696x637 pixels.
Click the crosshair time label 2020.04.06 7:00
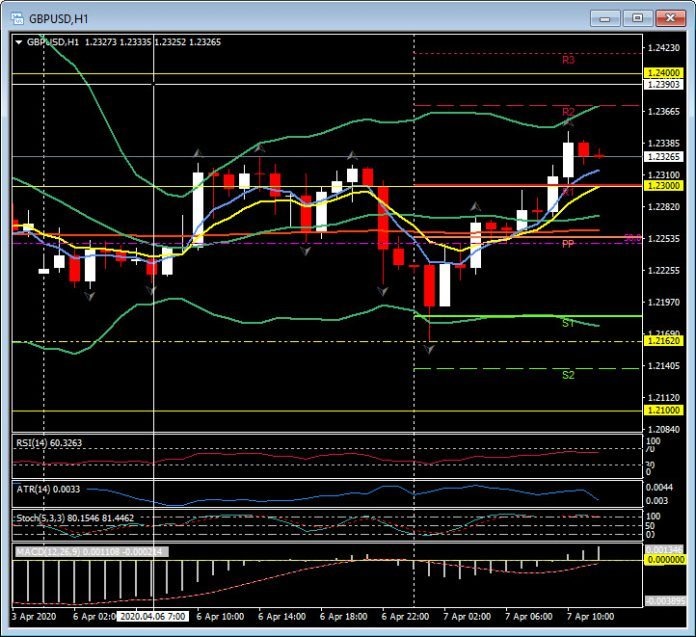153,617
